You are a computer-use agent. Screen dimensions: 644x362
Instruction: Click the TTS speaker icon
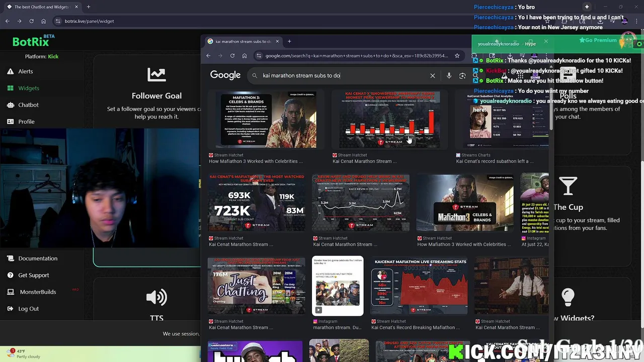pyautogui.click(x=156, y=297)
